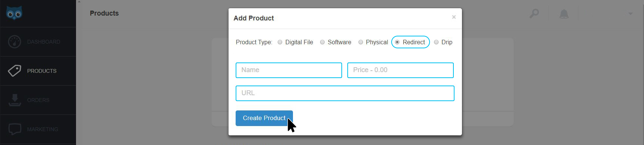Expand the user account dropdown arrow
The width and height of the screenshot is (644, 145).
tap(631, 14)
